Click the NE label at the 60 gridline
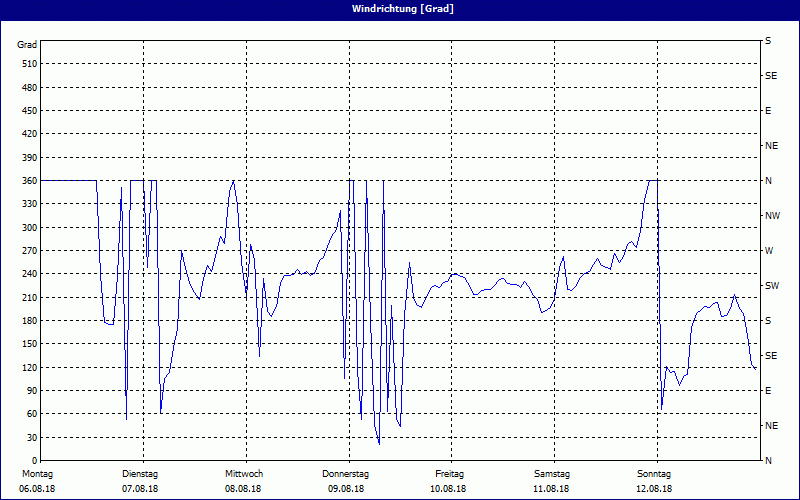This screenshot has height=500, width=800. click(x=771, y=426)
